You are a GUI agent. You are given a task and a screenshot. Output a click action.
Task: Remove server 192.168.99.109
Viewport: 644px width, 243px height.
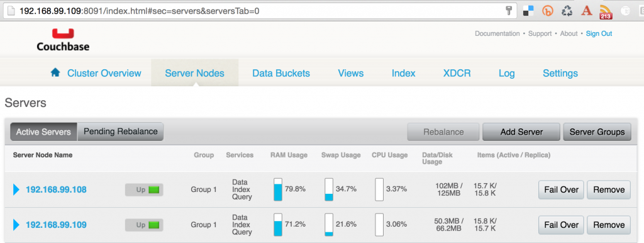tap(609, 225)
